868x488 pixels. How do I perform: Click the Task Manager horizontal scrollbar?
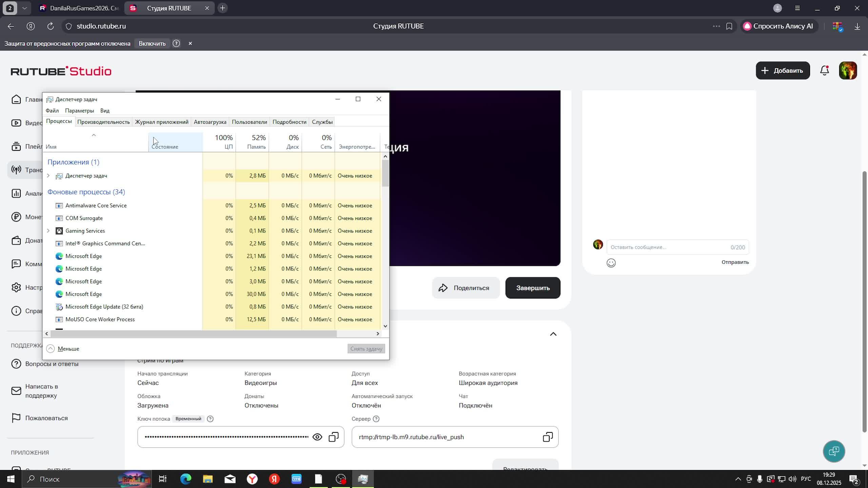193,334
